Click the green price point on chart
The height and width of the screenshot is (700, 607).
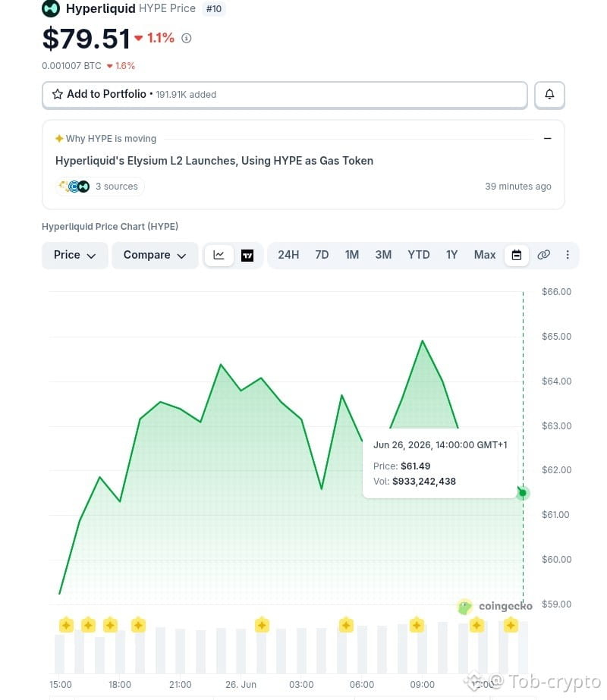[523, 493]
